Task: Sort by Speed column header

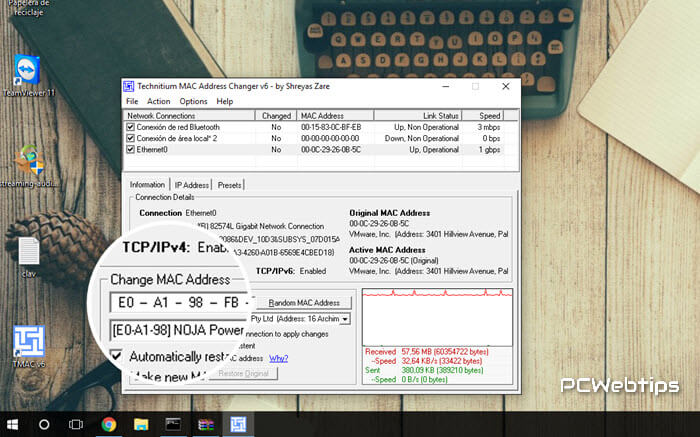Action: [x=483, y=116]
